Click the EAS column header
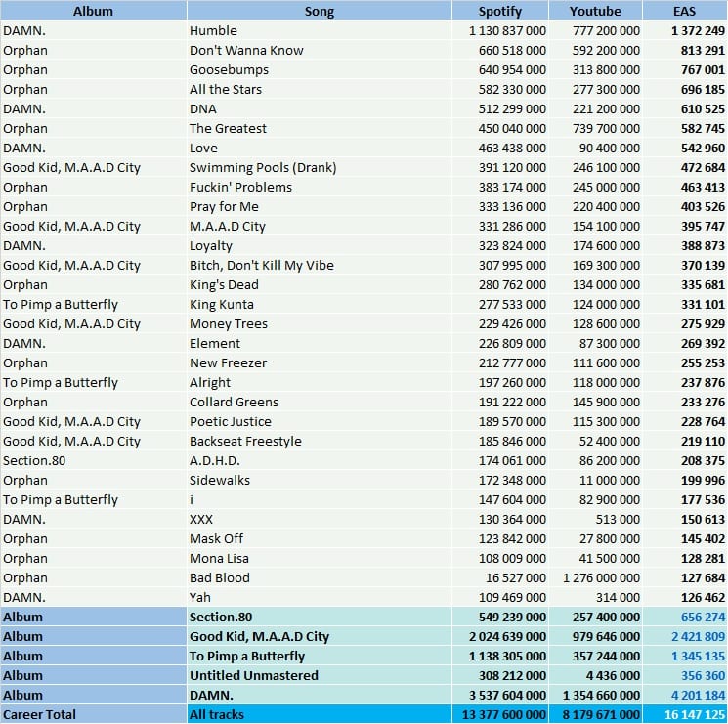The height and width of the screenshot is (724, 728). 684,11
